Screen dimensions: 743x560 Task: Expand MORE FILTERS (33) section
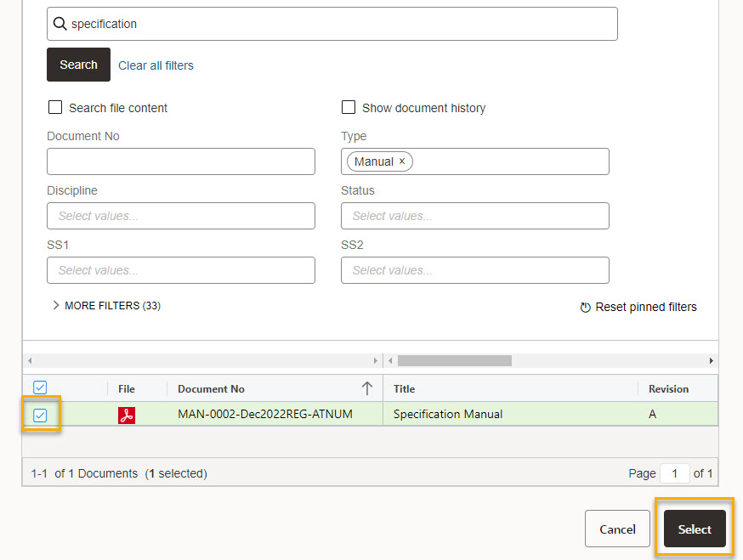[106, 306]
